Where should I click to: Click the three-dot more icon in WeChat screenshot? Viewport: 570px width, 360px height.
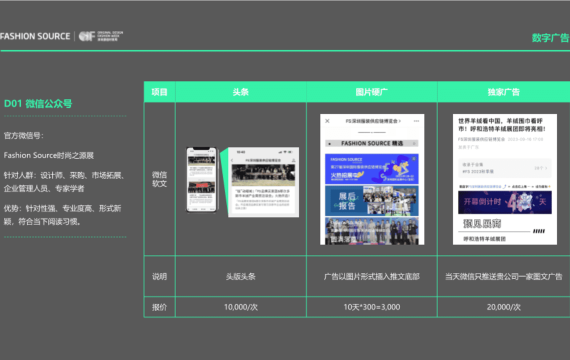416,121
